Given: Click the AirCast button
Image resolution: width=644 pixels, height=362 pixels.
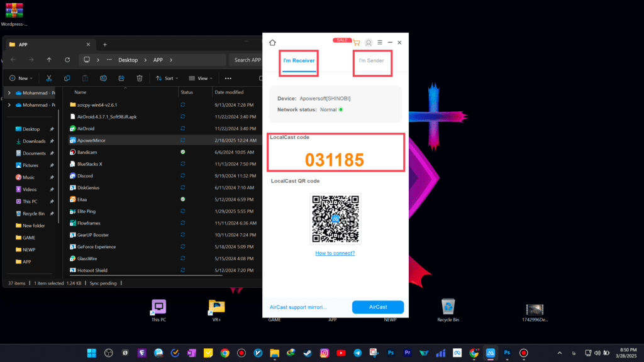Looking at the screenshot, I should click(x=377, y=307).
